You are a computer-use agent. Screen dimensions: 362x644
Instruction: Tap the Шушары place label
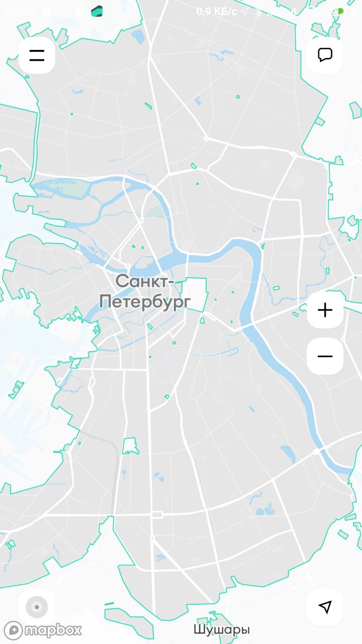click(222, 629)
